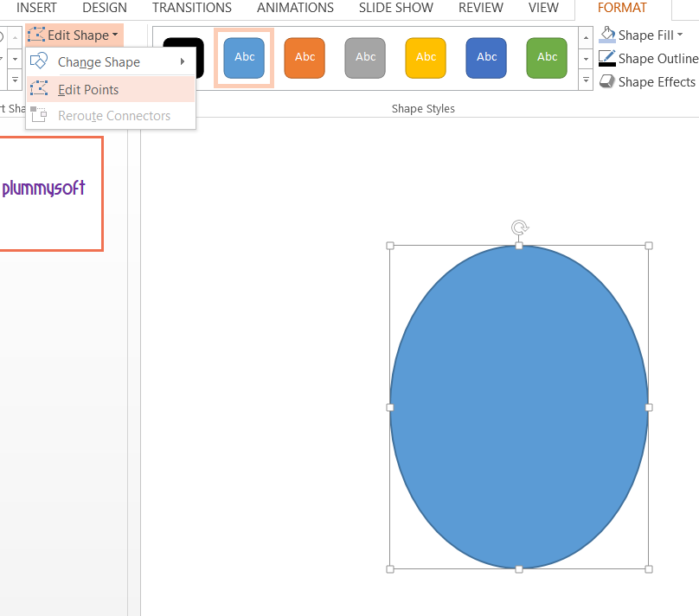Apply the green Abc shape style
The height and width of the screenshot is (616, 699).
(547, 58)
